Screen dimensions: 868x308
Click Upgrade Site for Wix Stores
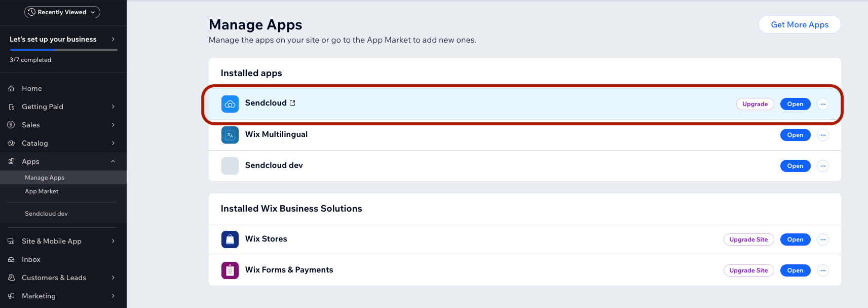748,239
